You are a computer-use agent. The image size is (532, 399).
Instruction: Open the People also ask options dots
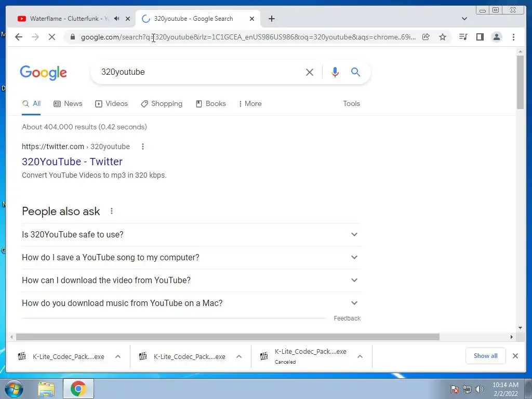coord(112,211)
